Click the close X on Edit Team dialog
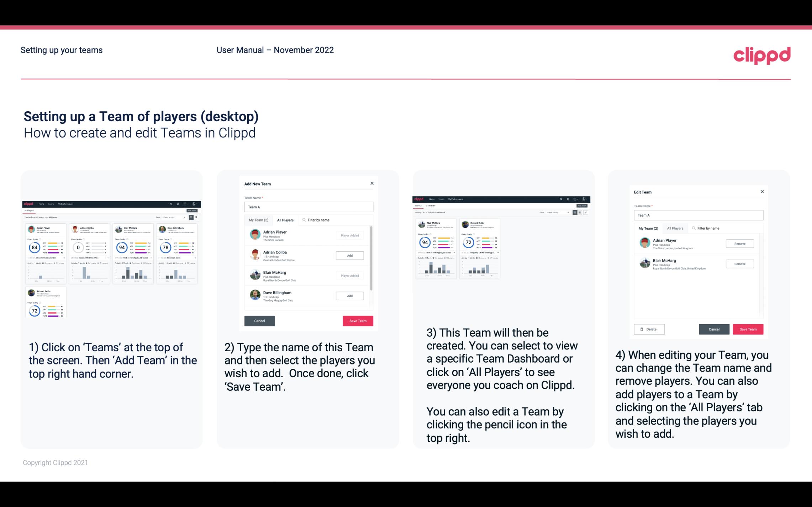Viewport: 812px width, 507px height. (762, 192)
